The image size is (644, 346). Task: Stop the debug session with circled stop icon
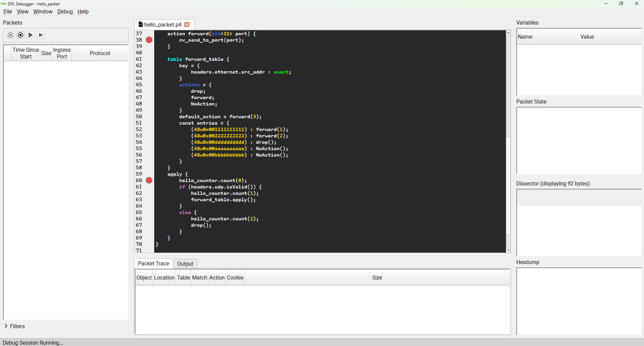click(20, 35)
